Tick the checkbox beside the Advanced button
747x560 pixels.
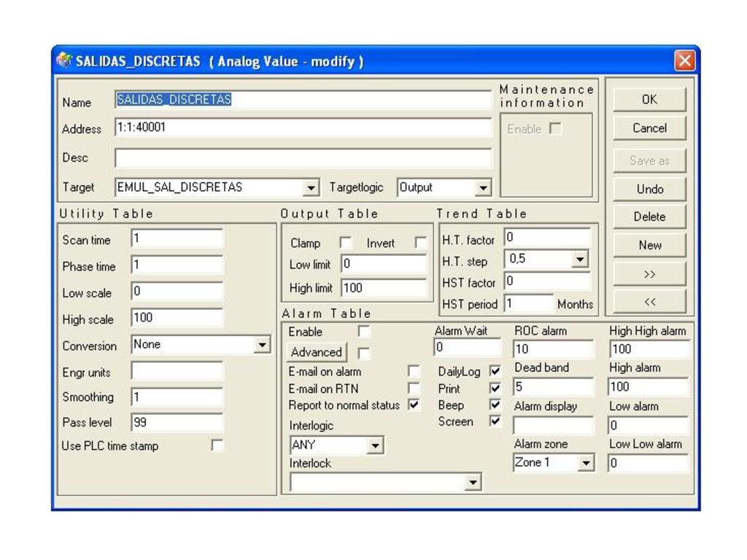(363, 353)
